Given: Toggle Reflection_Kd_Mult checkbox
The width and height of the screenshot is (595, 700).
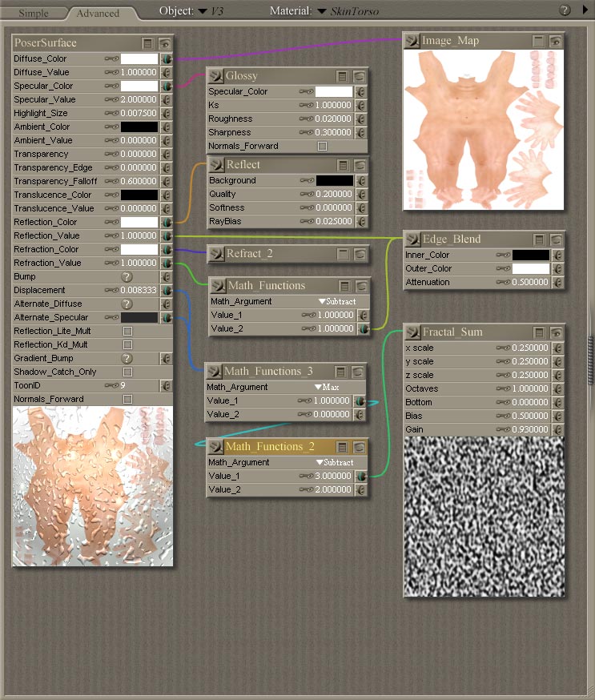Looking at the screenshot, I should 127,345.
